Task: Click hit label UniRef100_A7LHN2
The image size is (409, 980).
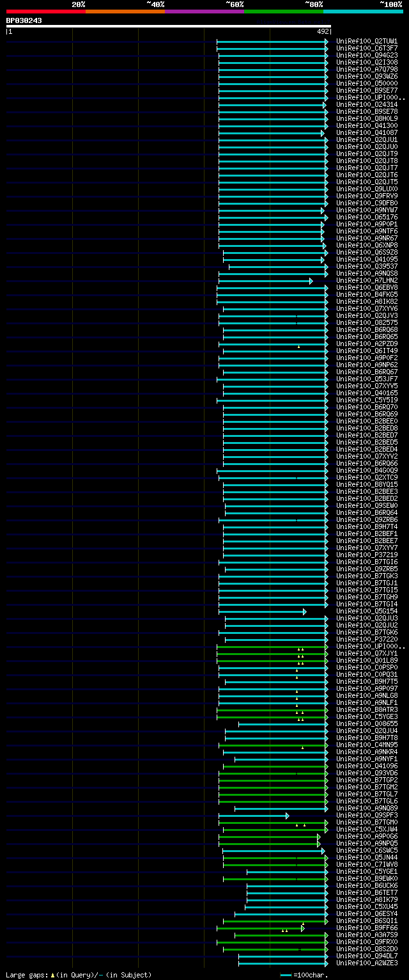Action: 367,280
